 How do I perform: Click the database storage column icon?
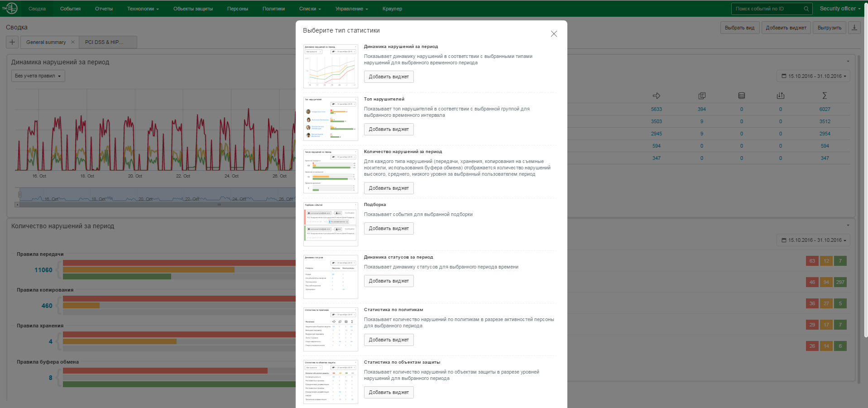coord(741,96)
